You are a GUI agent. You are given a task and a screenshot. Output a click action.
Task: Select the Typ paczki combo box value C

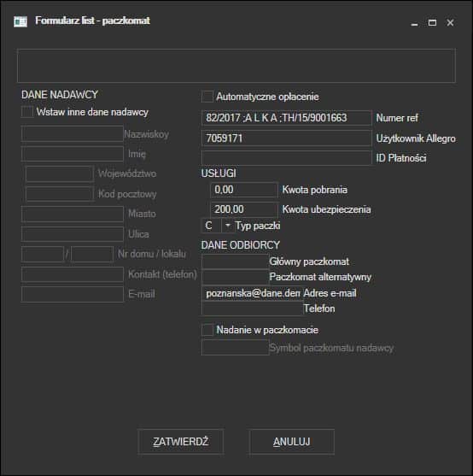click(x=212, y=226)
